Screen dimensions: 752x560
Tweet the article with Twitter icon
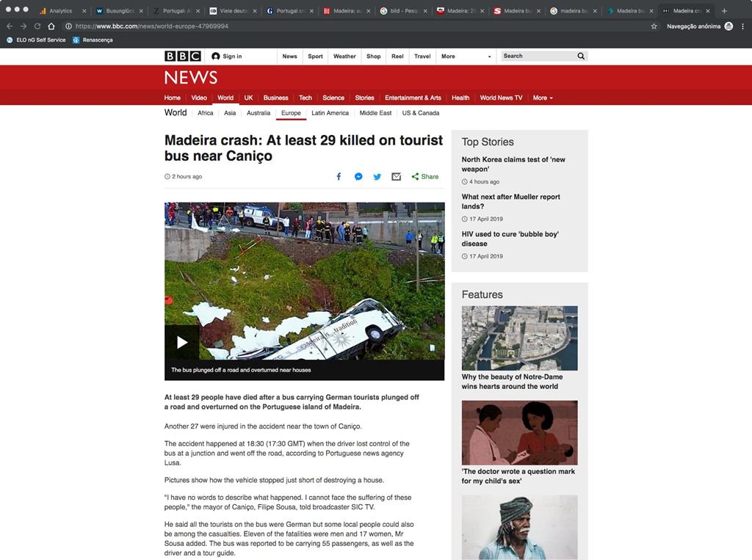tap(377, 176)
